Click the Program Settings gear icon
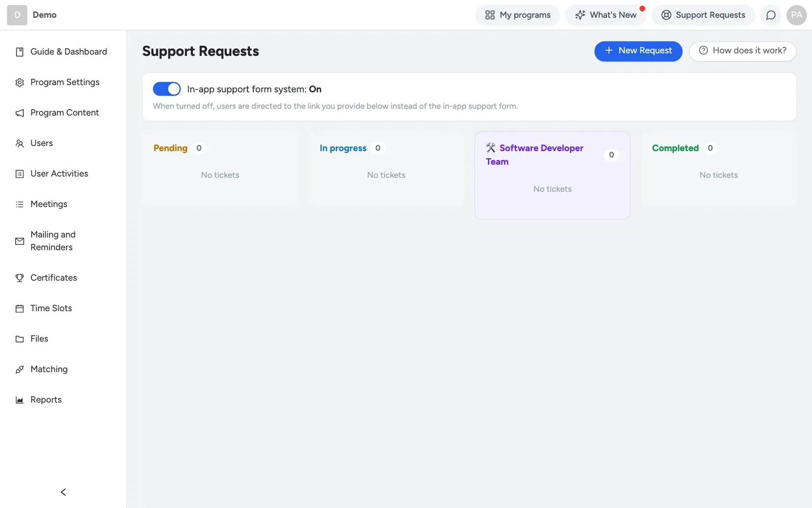Viewport: 812px width, 508px height. [20, 82]
